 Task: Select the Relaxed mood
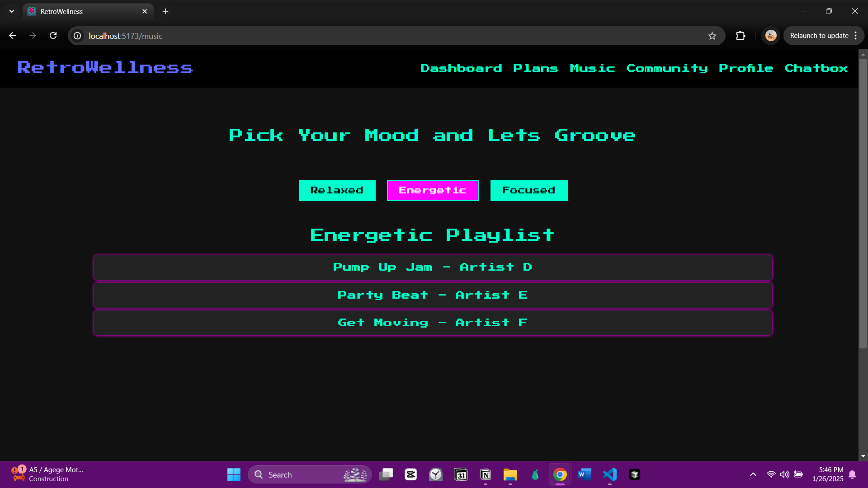337,190
